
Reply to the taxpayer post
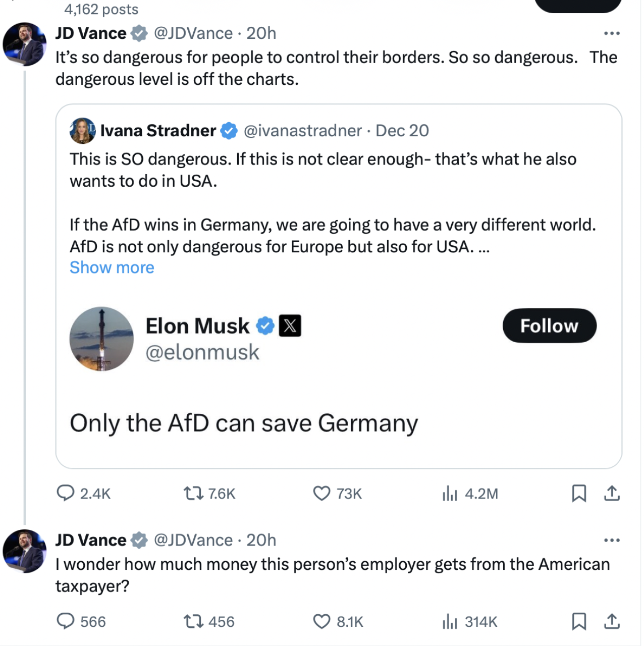click(x=66, y=621)
